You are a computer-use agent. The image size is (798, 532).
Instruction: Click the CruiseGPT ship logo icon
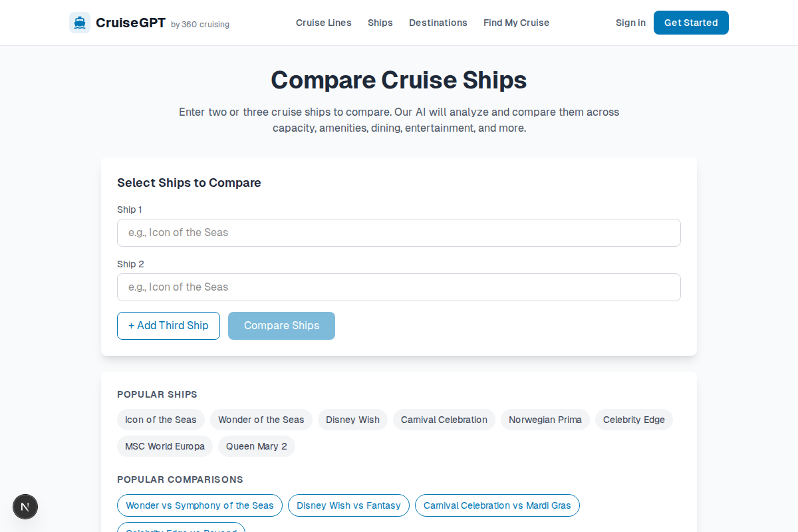[79, 22]
